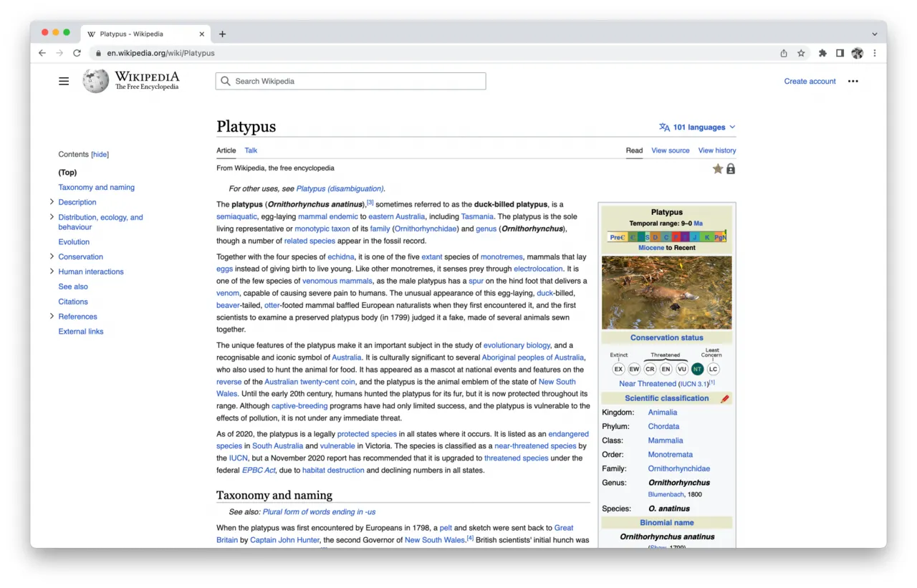Close the Platypus browser tab

[x=202, y=34]
